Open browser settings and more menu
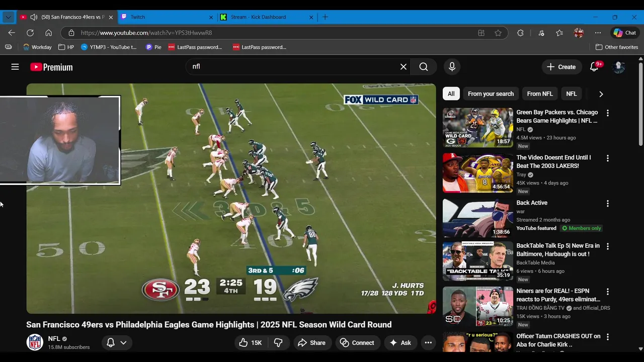Screen dimensions: 644x362 click(598, 33)
